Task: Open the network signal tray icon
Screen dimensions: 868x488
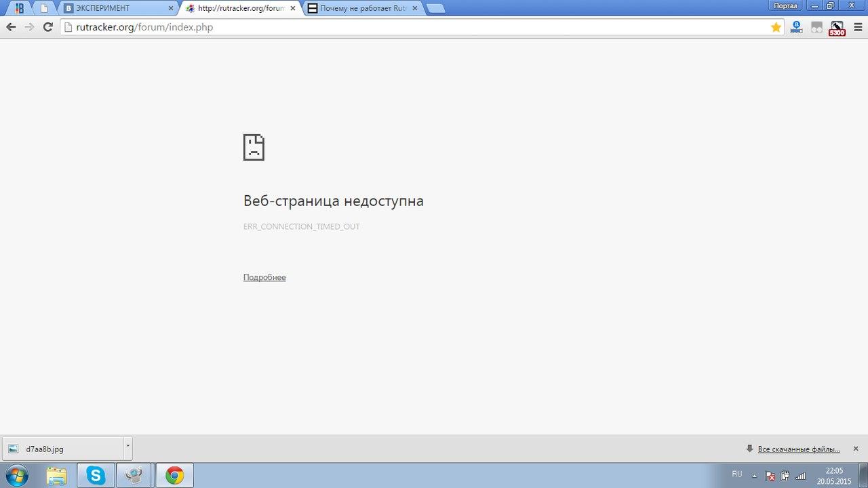Action: [x=800, y=476]
